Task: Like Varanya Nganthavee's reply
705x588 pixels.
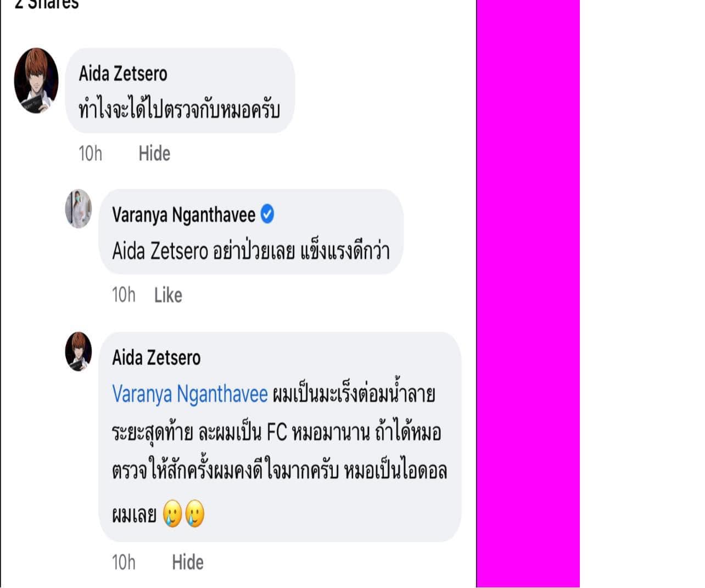Action: point(168,295)
